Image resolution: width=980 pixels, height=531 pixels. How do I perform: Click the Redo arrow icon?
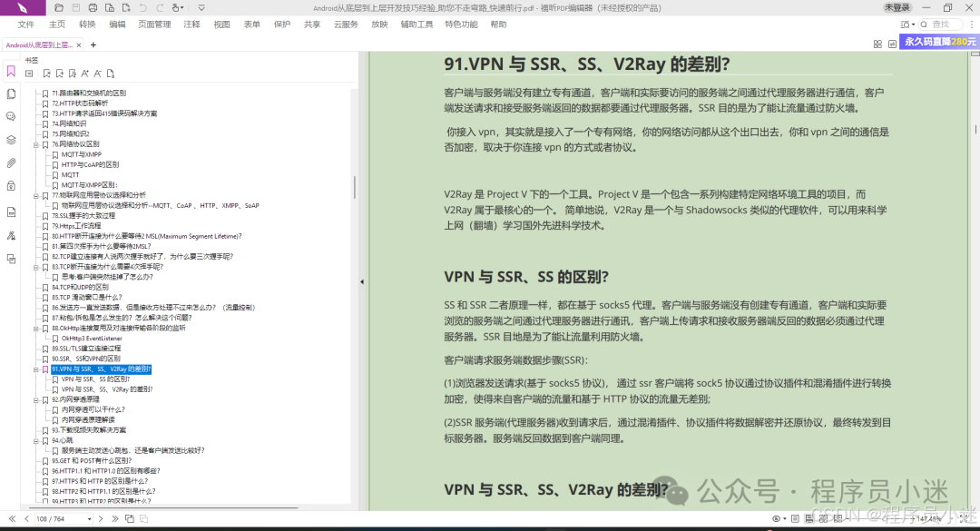160,8
